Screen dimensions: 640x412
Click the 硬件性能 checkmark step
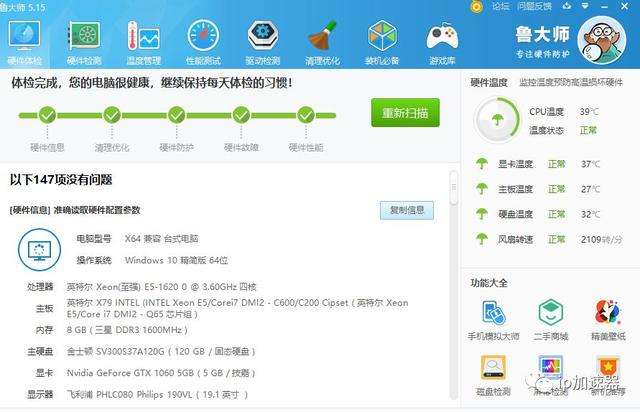point(306,115)
